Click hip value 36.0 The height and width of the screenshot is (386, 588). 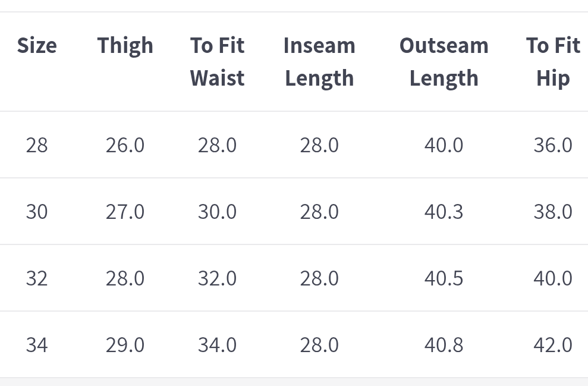553,145
